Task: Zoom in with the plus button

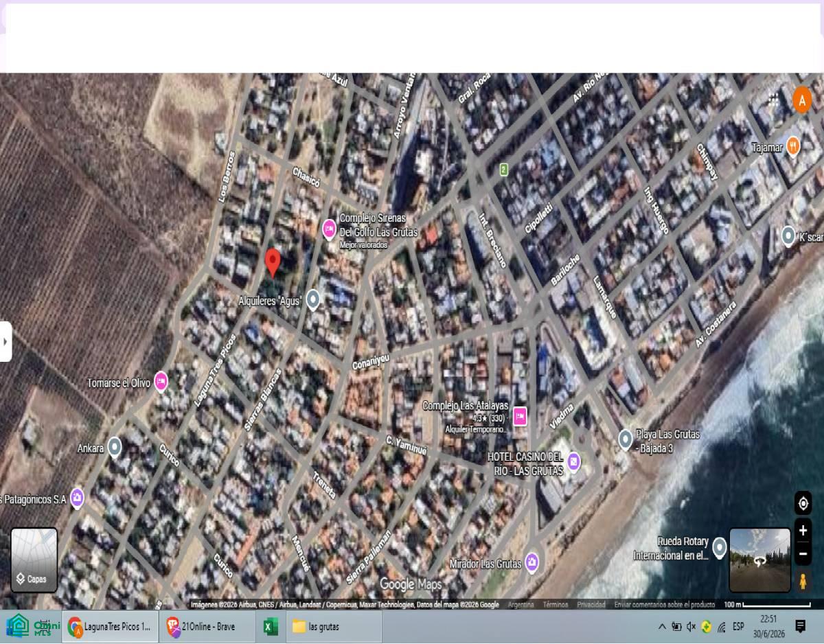Action: tap(803, 530)
